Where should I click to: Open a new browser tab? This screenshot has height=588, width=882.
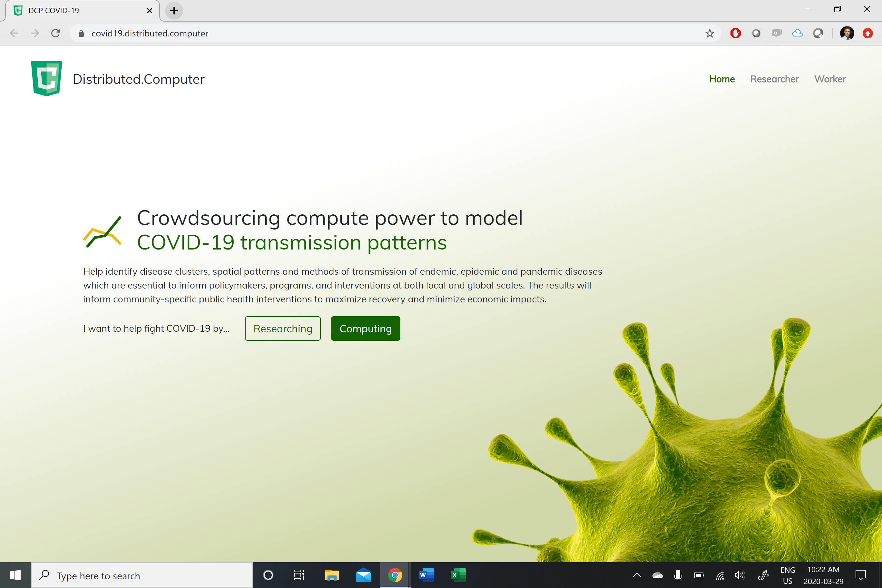coord(174,11)
